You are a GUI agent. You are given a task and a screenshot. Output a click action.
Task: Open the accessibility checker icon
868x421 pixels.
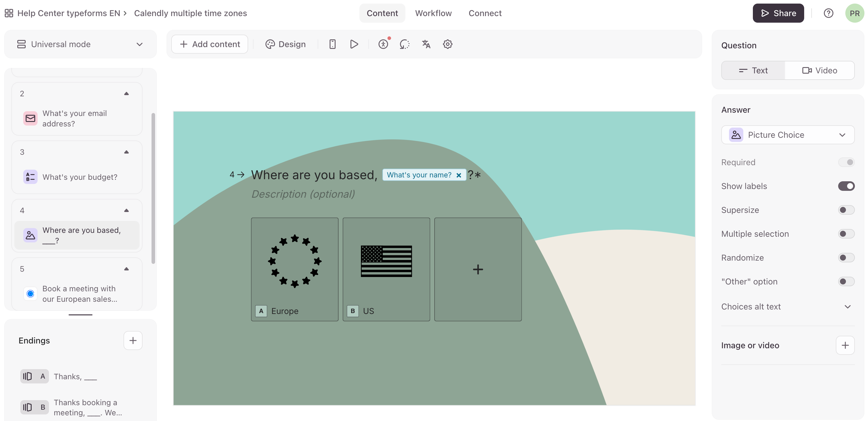coord(383,44)
